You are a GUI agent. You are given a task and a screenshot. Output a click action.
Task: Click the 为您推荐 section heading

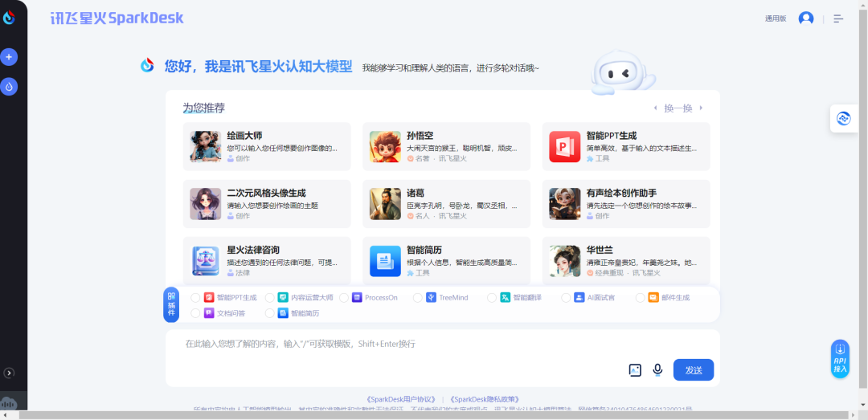point(203,108)
